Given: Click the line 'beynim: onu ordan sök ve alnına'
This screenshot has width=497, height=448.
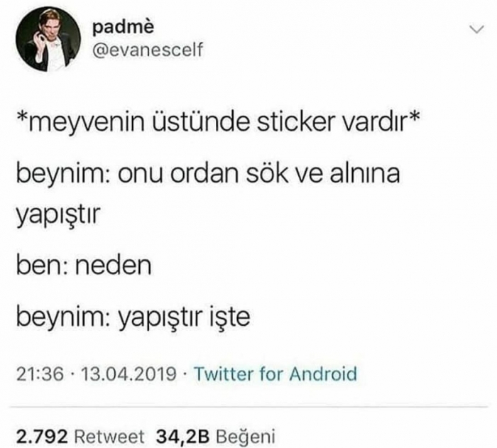Looking at the screenshot, I should 208,174.
